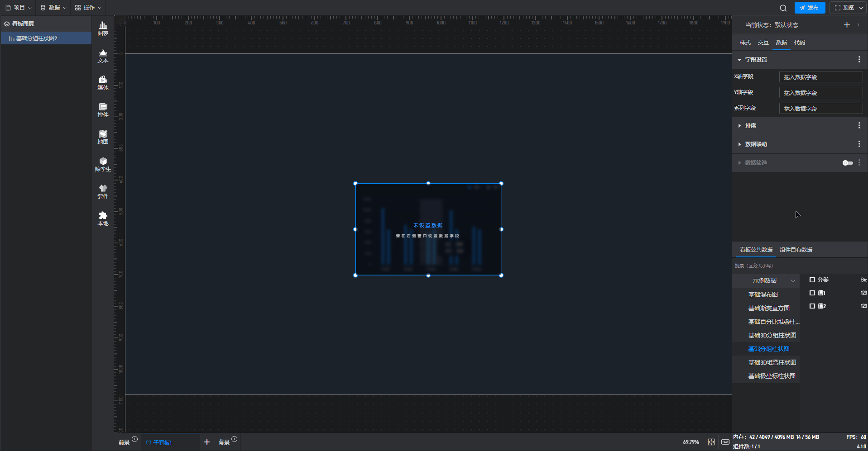Open the 控件 controls component panel
Viewport: 868px width, 451px height.
pyautogui.click(x=103, y=110)
